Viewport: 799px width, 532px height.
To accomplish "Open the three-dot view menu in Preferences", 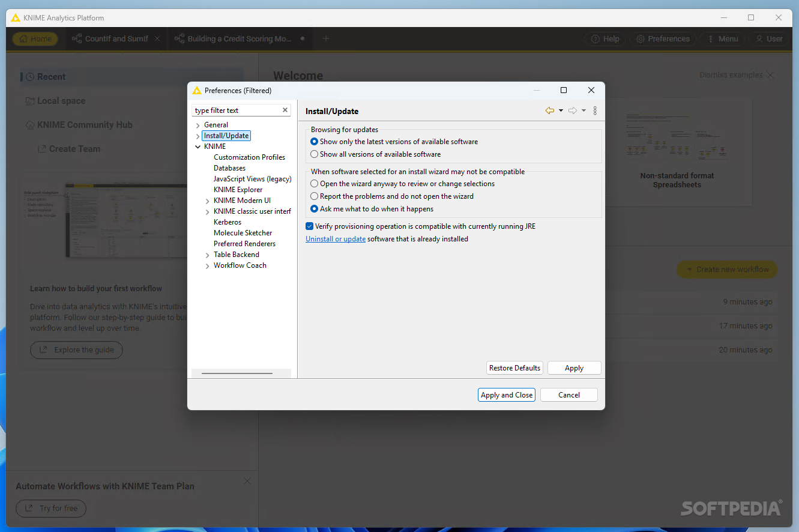I will [x=595, y=110].
